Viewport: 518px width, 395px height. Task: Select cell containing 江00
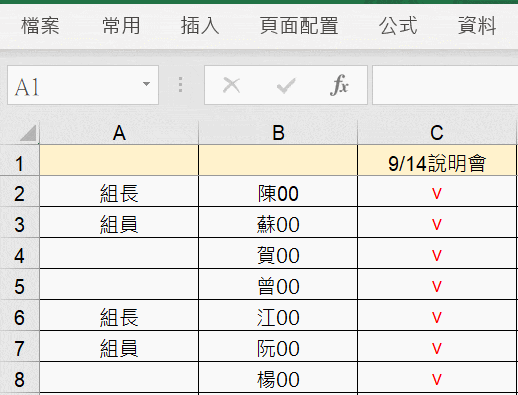pyautogui.click(x=278, y=315)
